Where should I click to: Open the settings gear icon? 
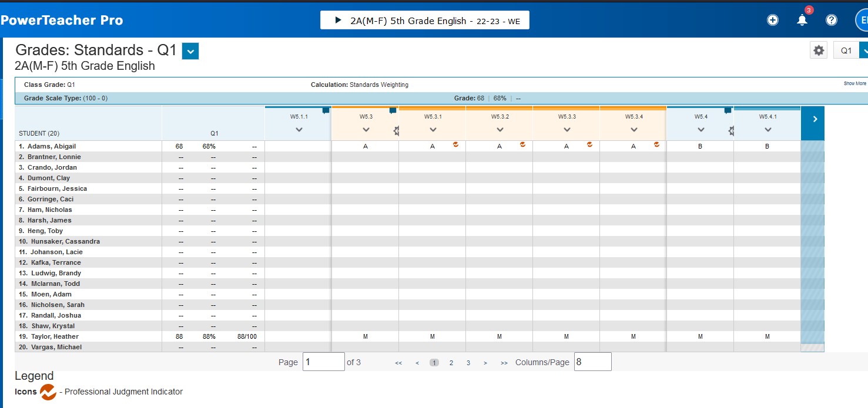point(819,50)
